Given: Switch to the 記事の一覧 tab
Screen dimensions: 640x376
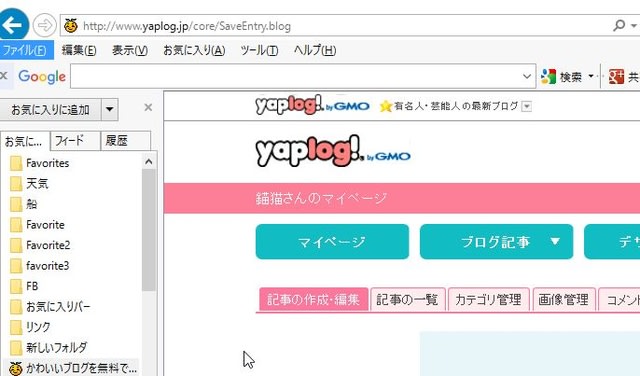Looking at the screenshot, I should click(407, 300).
